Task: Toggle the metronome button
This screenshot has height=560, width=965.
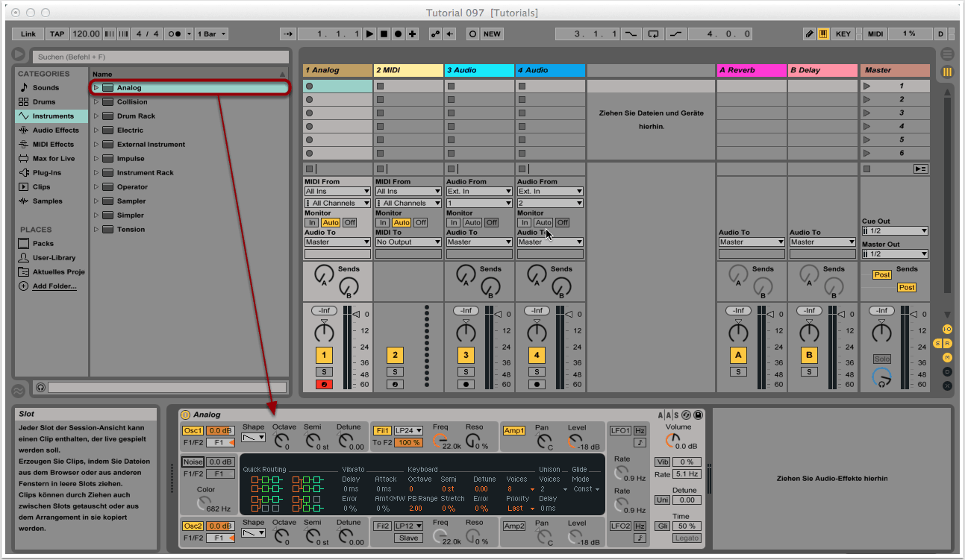Action: point(176,34)
